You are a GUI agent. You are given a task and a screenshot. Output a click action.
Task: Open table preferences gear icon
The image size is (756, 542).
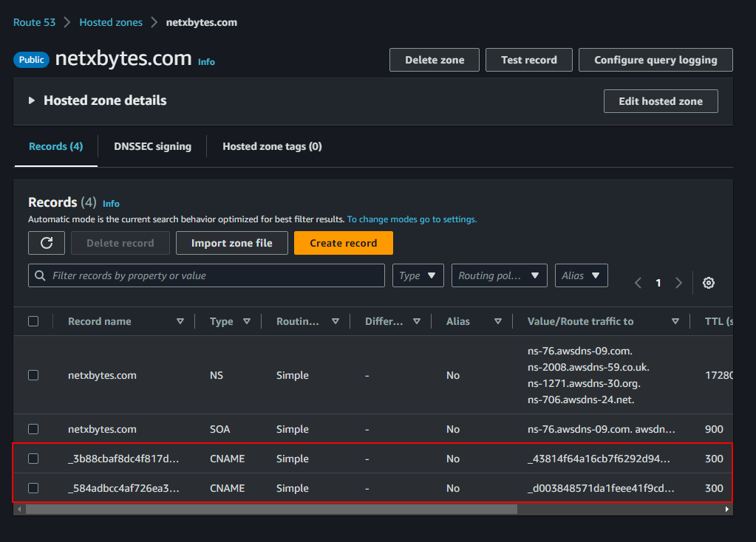(708, 283)
